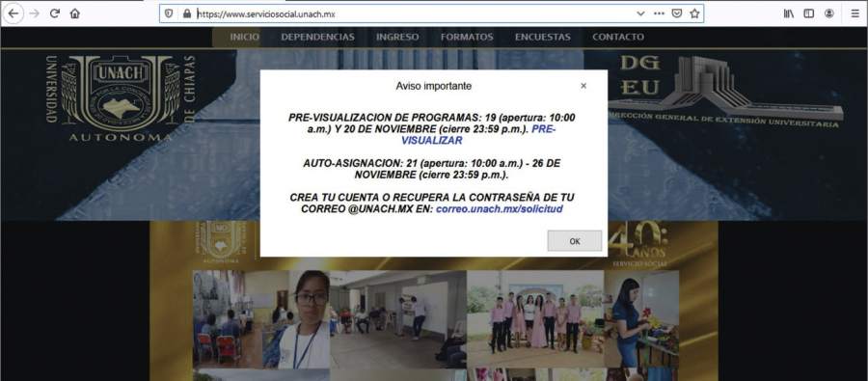Bookmark this page with star icon
Screen dimensions: 868x381
(x=694, y=14)
